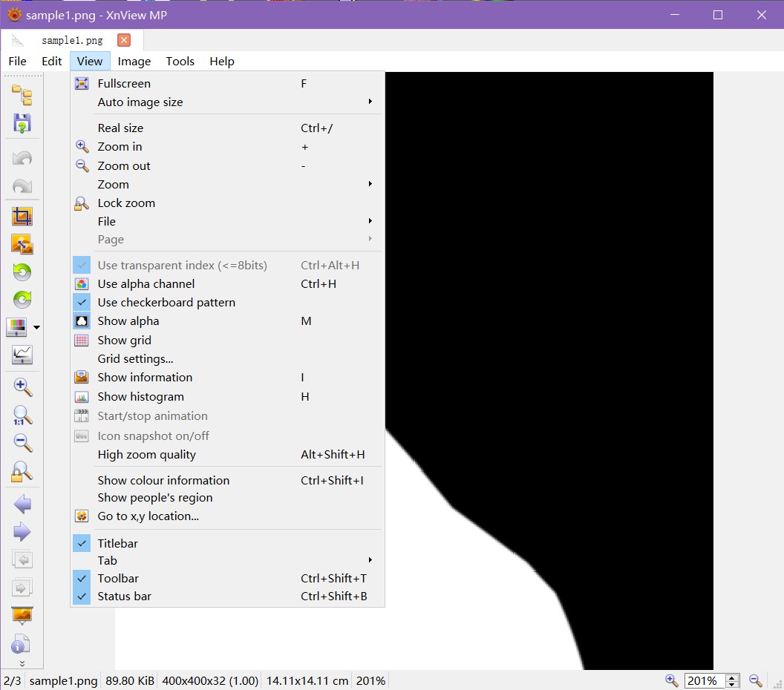Toggle Use alpha channel option
The height and width of the screenshot is (690, 784).
[227, 284]
